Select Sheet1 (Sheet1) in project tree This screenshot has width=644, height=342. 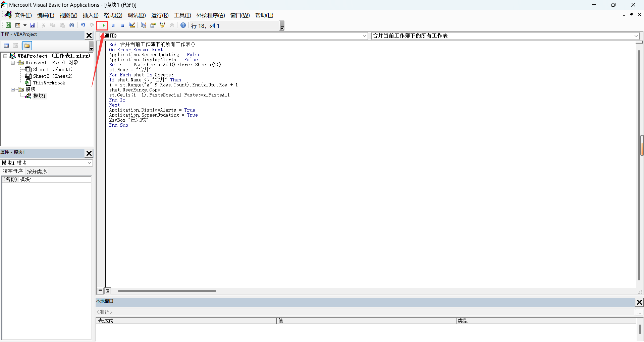tap(53, 69)
